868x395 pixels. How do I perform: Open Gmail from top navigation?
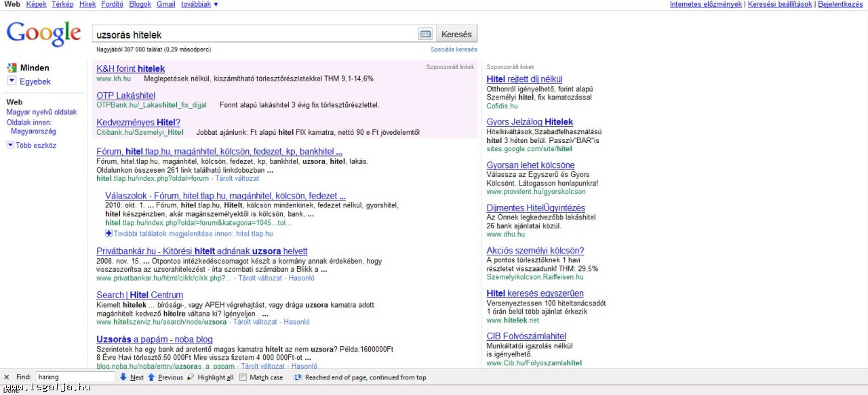point(166,4)
